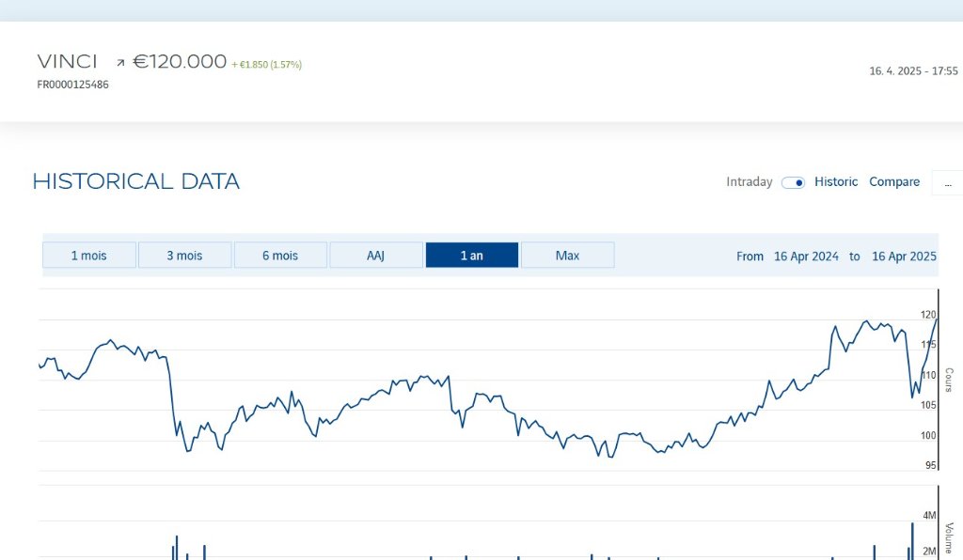Click the ISIN code FR0000125486
Screen dimensions: 963x560
click(72, 85)
